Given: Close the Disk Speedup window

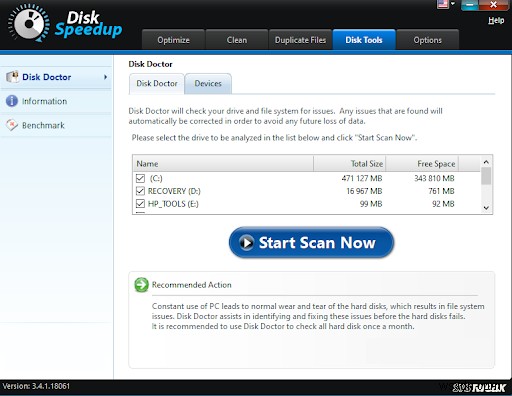Looking at the screenshot, I should pyautogui.click(x=494, y=4).
